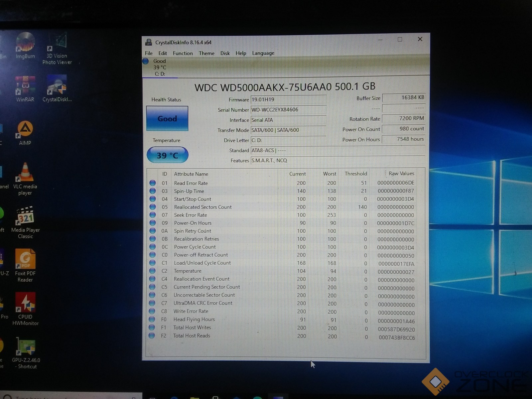Click the Threshold column header
Viewport: 532px width, 399px height.
click(x=356, y=174)
